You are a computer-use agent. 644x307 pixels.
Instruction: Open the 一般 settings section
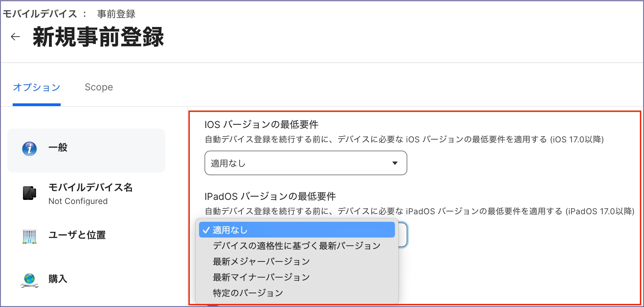point(86,150)
